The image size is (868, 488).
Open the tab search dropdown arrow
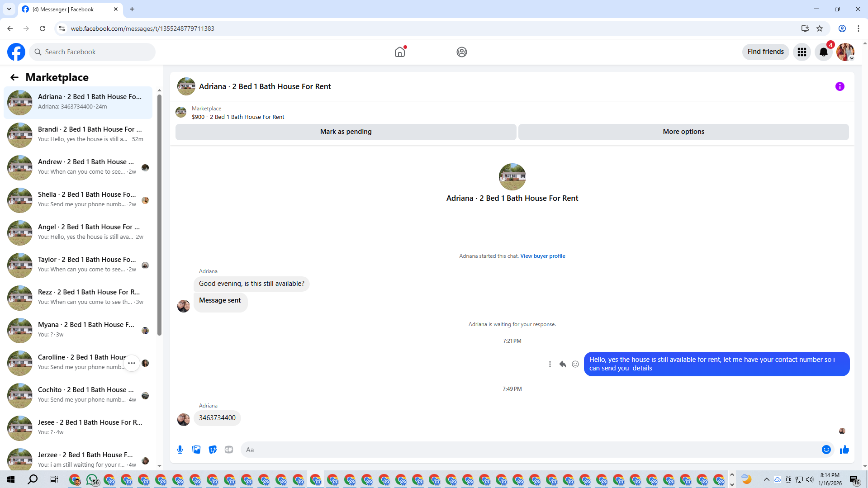9,9
